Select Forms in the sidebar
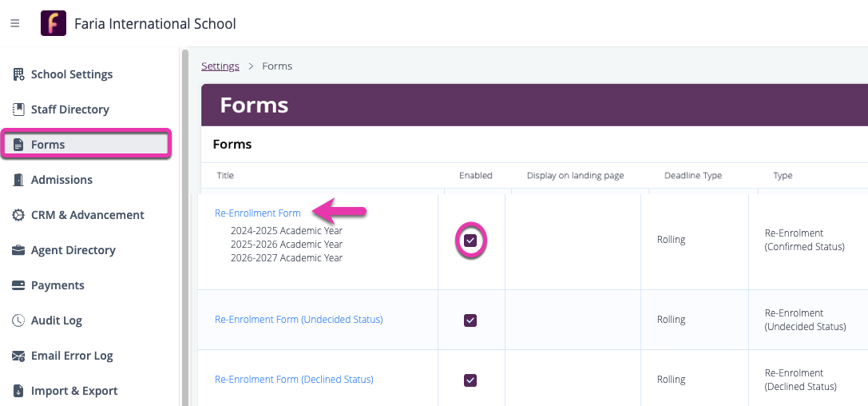This screenshot has height=406, width=868. (x=48, y=145)
